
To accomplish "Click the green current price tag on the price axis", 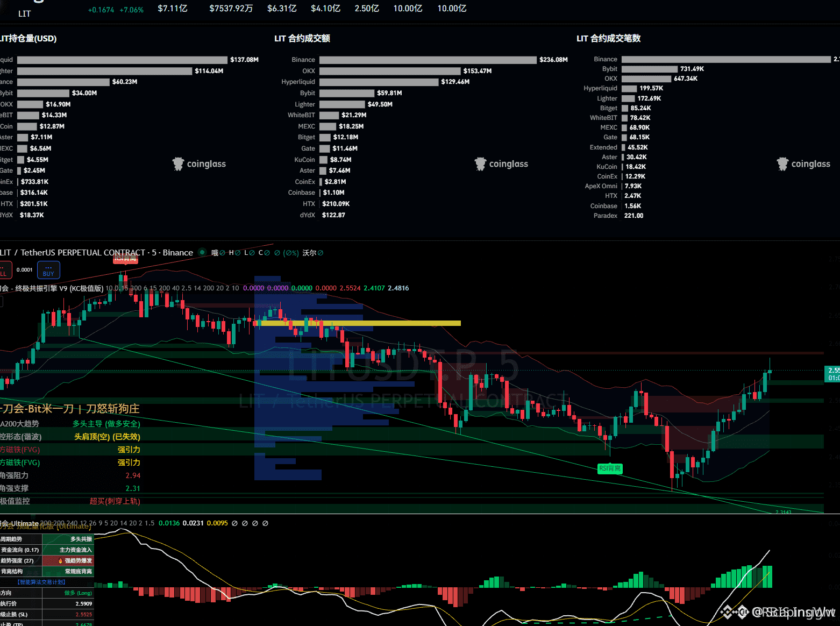I will (832, 374).
